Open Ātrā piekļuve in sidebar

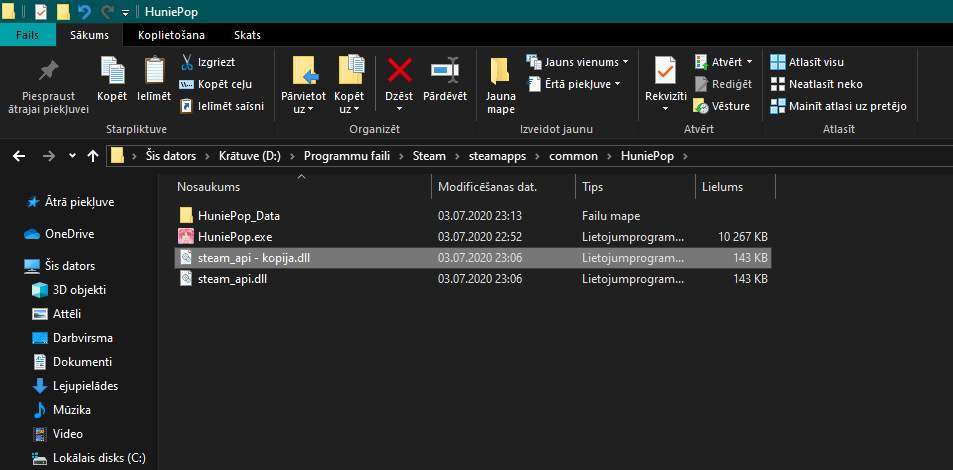[71, 202]
